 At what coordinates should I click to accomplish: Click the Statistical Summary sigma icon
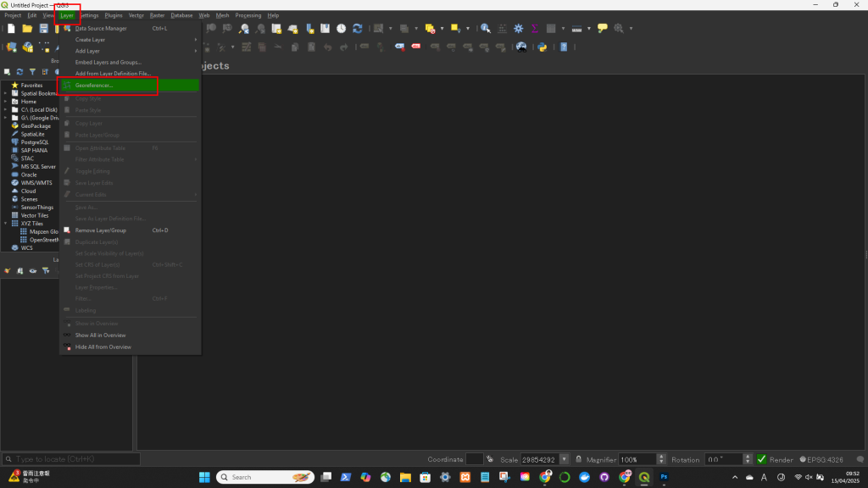coord(535,28)
